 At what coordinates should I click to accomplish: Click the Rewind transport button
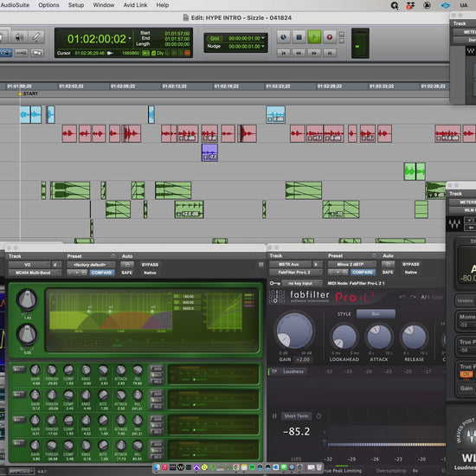tap(299, 53)
